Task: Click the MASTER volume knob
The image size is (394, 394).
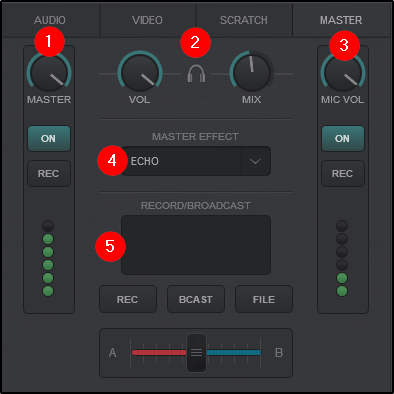Action: point(49,73)
